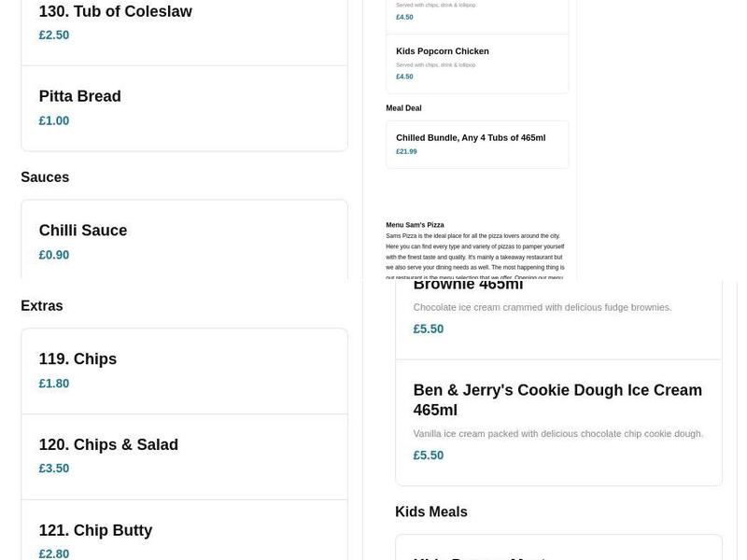Jump to the Sauces section heading

pyautogui.click(x=45, y=177)
